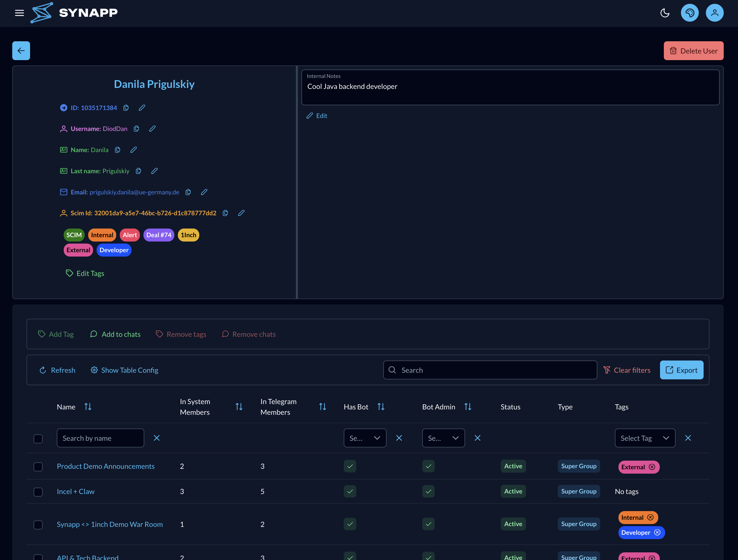Copy the Name Danila value

pos(117,150)
